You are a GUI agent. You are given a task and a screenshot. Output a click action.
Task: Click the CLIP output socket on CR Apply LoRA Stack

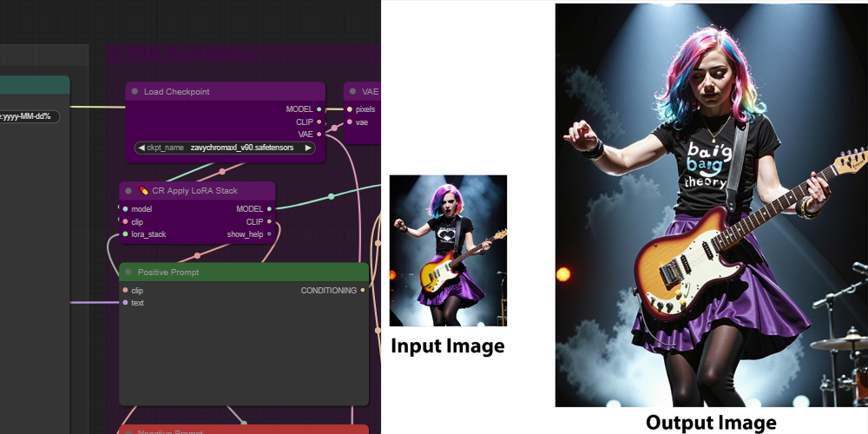tap(269, 221)
